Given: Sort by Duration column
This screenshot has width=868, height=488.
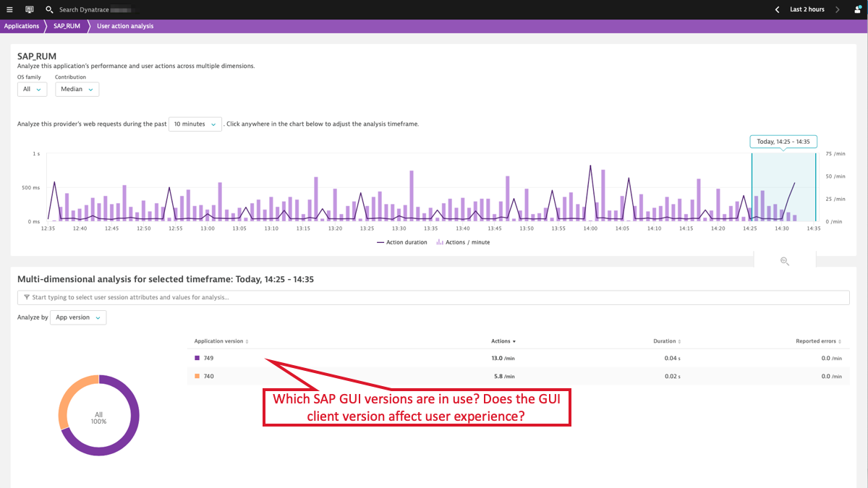Looking at the screenshot, I should pos(667,341).
